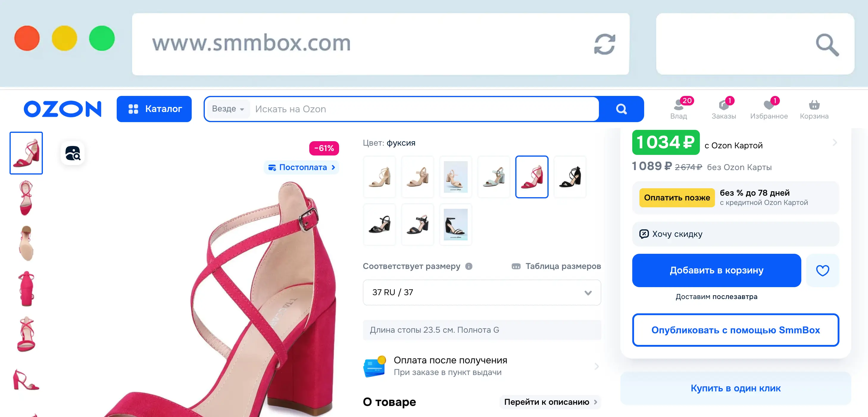Select the sole-view sandal thumbnail
Image resolution: width=868 pixels, height=417 pixels.
pos(26,243)
